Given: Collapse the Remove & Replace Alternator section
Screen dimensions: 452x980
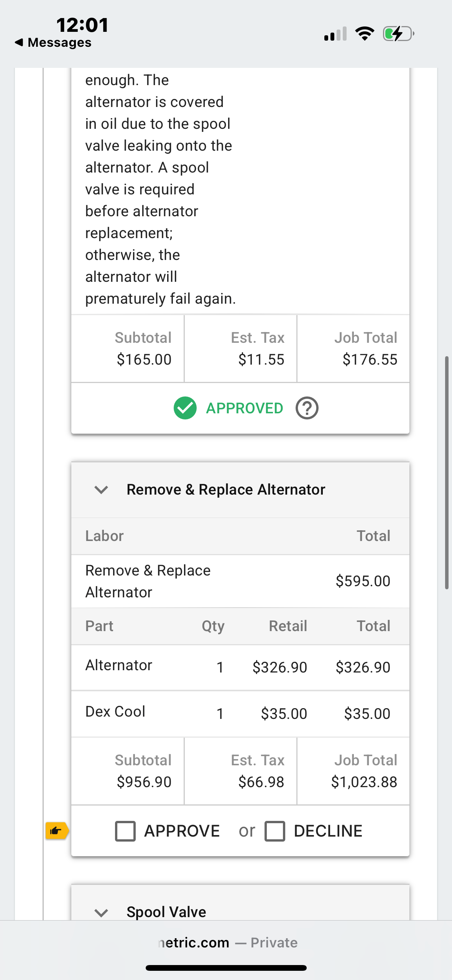Looking at the screenshot, I should click(101, 490).
